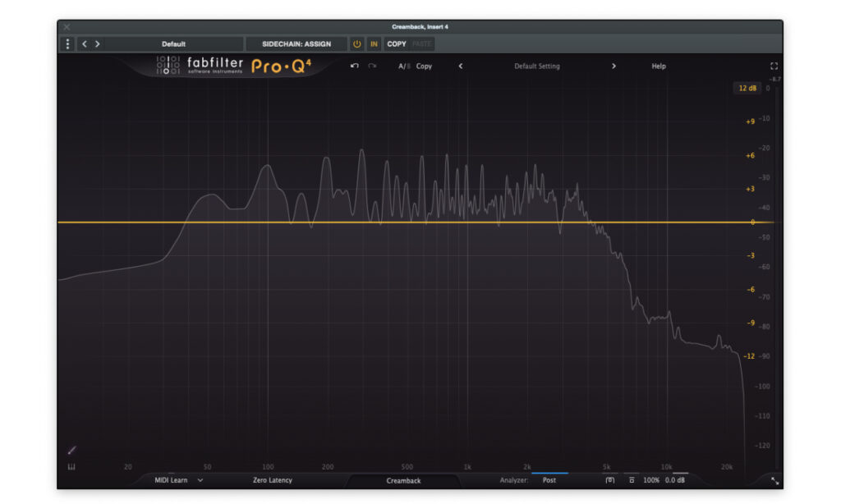The width and height of the screenshot is (841, 504).
Task: Click SIDECHAIN: ASSIGN button
Action: pos(296,44)
